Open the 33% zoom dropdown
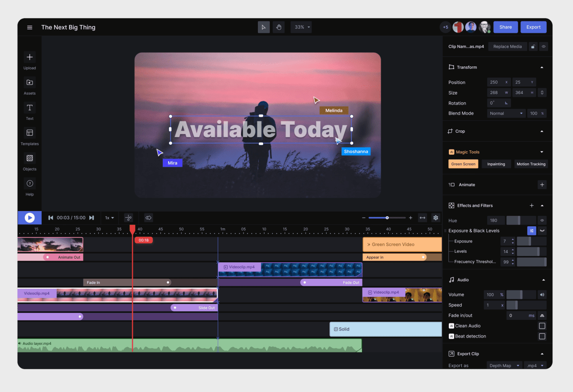 (301, 27)
